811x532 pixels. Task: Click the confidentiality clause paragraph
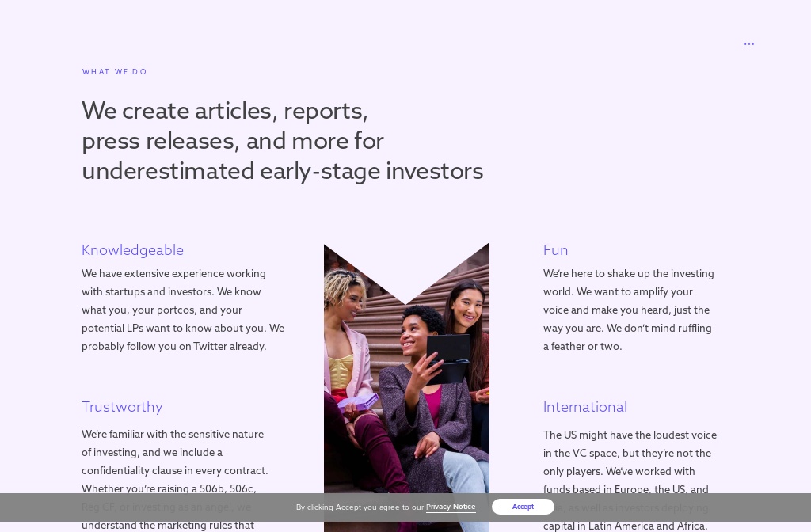click(x=175, y=479)
